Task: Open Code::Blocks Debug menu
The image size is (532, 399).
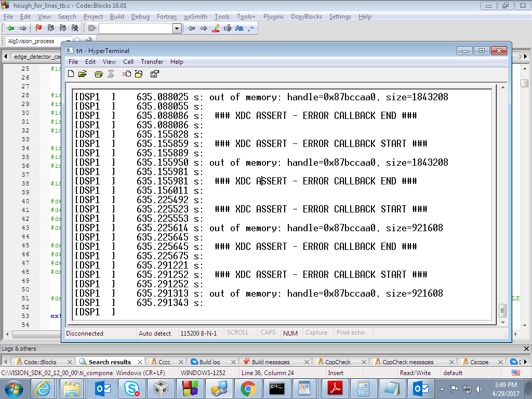Action: [140, 17]
